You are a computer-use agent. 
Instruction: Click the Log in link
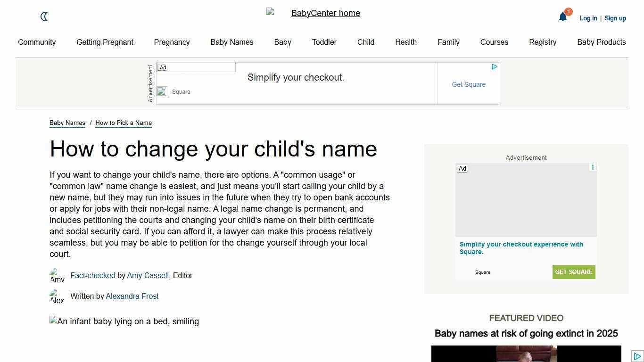point(588,18)
